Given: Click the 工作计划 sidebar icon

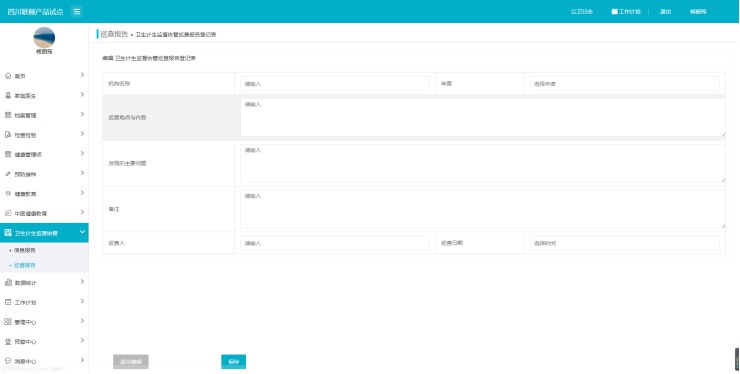Looking at the screenshot, I should 8,302.
